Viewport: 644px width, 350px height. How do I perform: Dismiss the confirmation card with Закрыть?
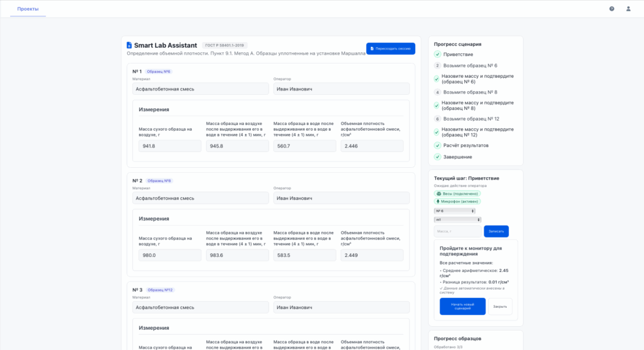500,306
